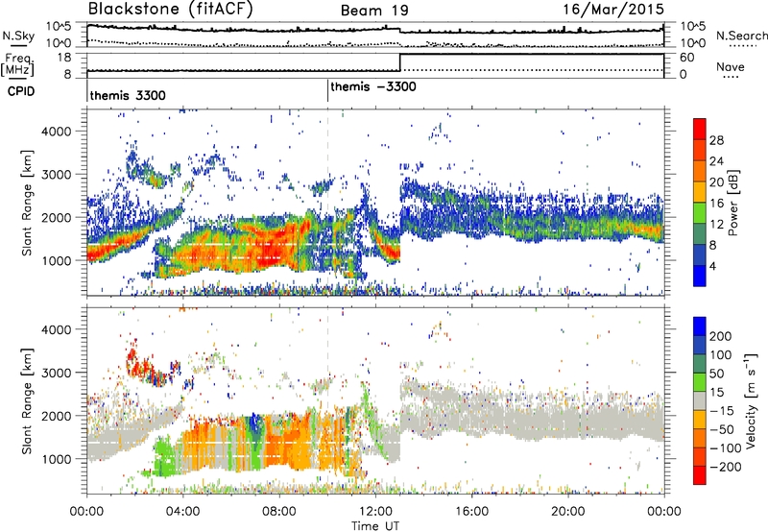This screenshot has width=768, height=532.
Task: Click the Nave legend label
Action: point(731,66)
